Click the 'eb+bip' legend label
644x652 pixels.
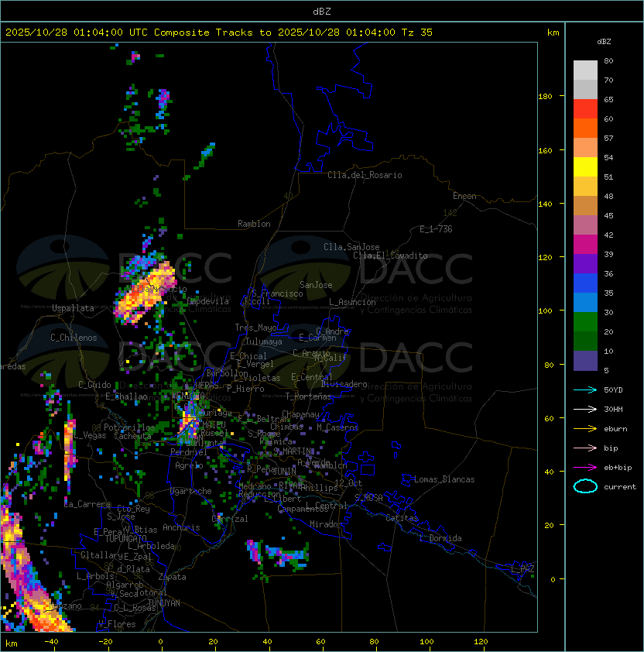pyautogui.click(x=618, y=468)
